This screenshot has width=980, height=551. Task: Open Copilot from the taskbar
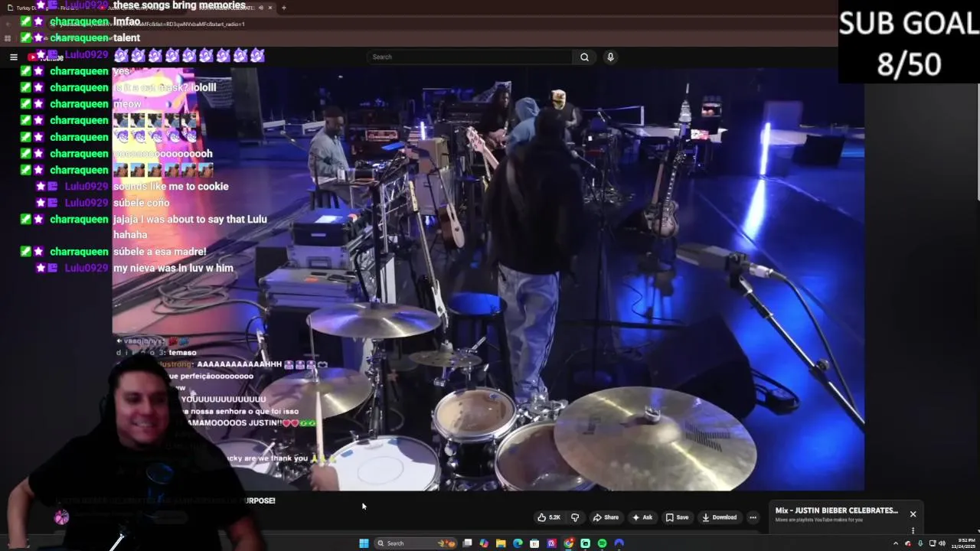[x=484, y=543]
